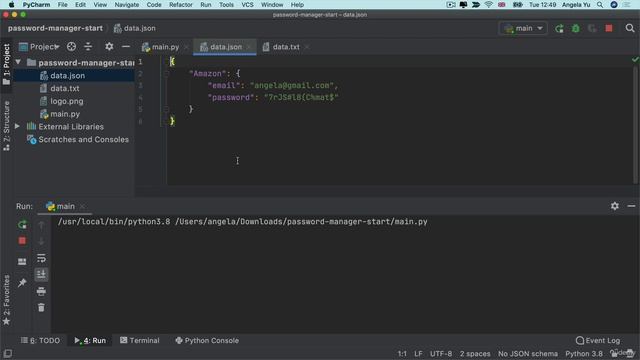Image resolution: width=640 pixels, height=360 pixels.
Task: Click the Wi-Fi status icon
Action: click(x=489, y=5)
